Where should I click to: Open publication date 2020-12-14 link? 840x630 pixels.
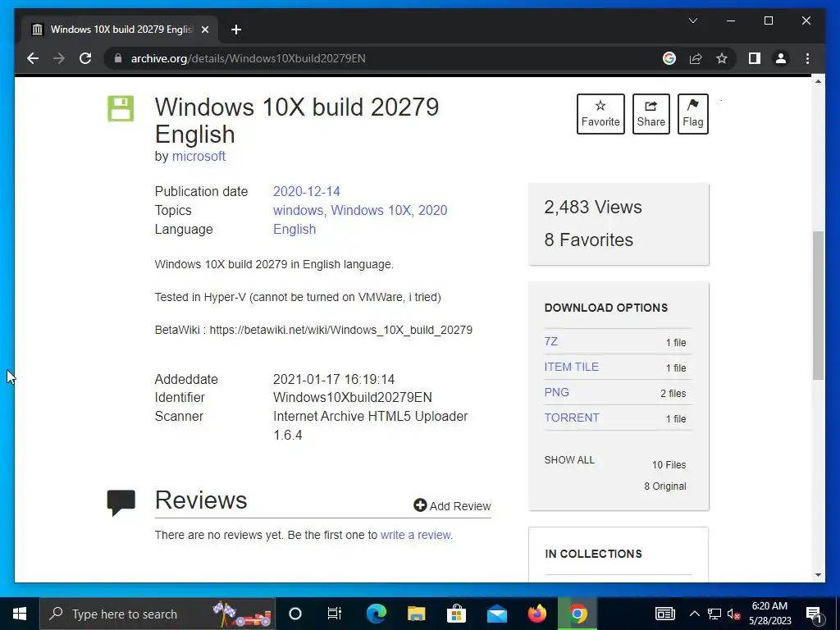coord(307,191)
